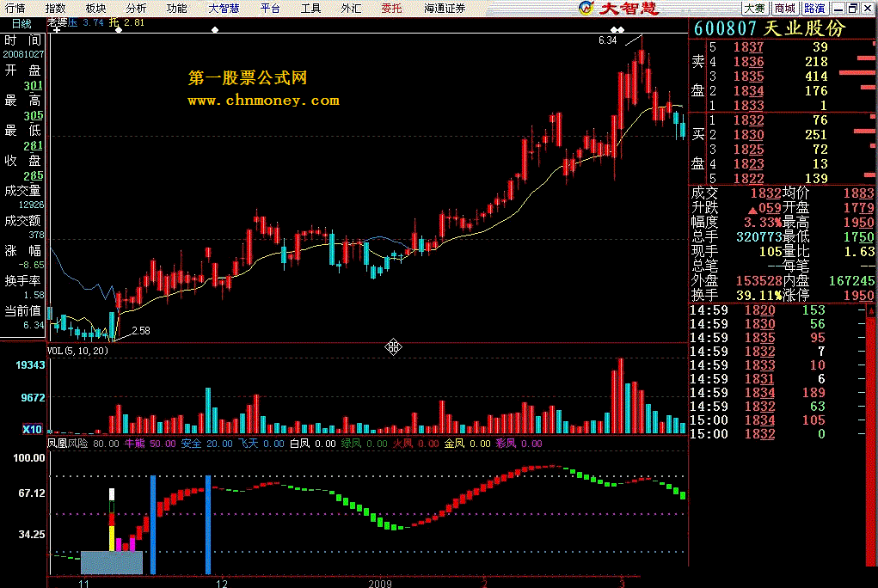Image resolution: width=878 pixels, height=588 pixels.
Task: Click the 19343 volume axis label
Action: click(x=30, y=365)
